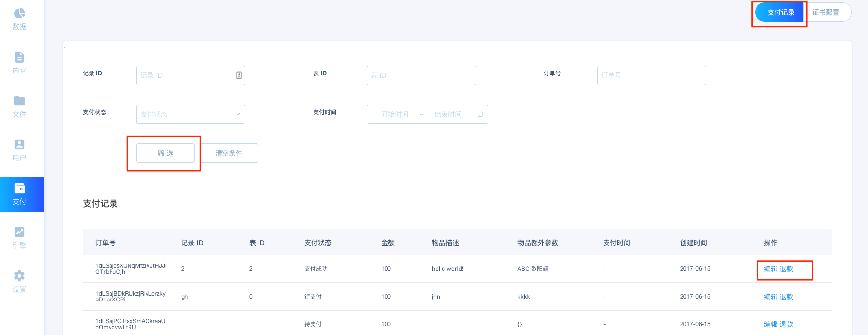
Task: Click the icon inside 记录 ID field
Action: [239, 75]
